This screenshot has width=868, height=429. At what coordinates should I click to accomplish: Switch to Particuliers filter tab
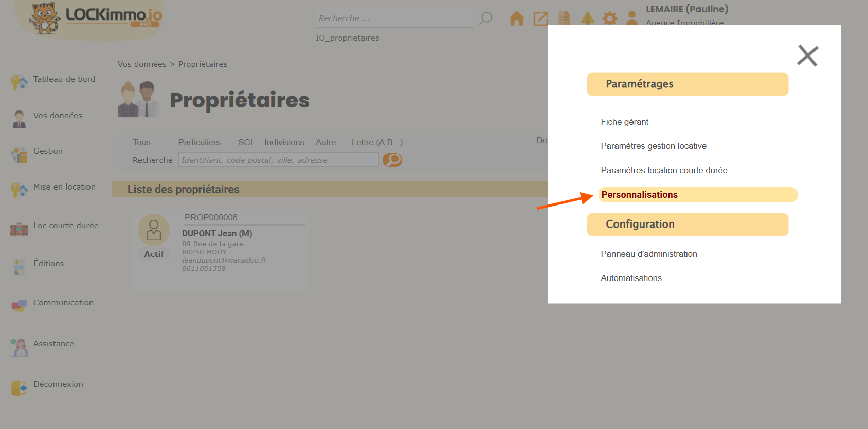(199, 142)
